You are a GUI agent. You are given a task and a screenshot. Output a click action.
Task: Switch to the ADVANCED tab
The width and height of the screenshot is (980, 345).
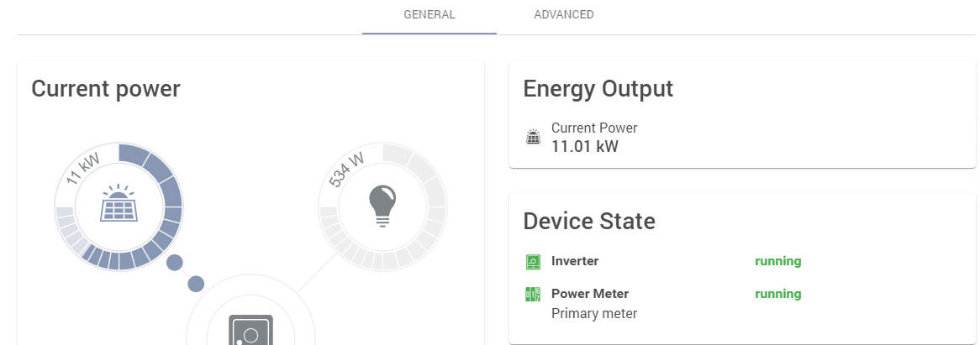564,15
